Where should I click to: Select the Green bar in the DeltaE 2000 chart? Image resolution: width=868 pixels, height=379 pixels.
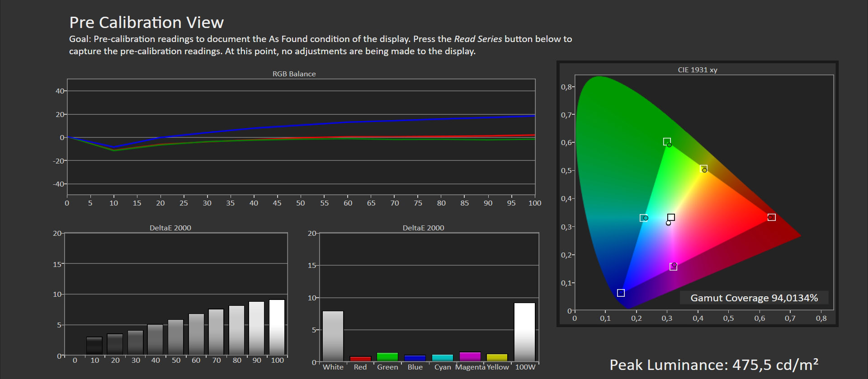387,357
